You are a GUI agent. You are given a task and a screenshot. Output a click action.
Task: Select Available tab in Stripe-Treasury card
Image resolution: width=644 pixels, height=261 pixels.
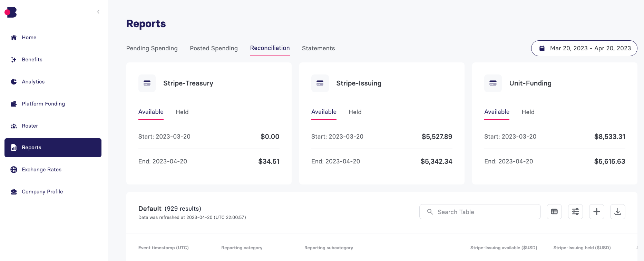tap(151, 112)
